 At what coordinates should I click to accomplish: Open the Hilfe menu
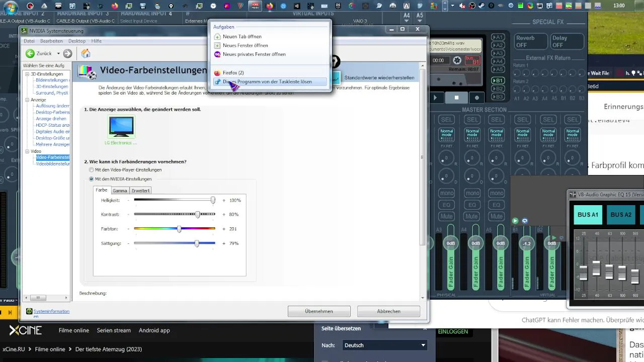(x=97, y=41)
